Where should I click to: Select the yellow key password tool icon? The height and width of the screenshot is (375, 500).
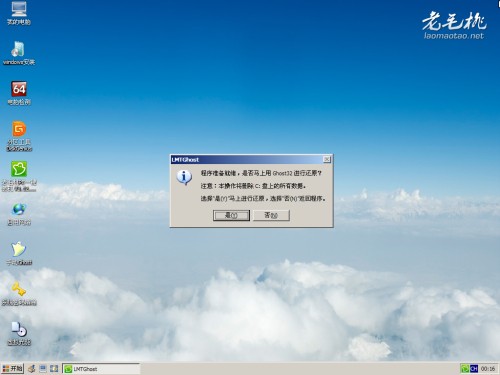[x=19, y=294]
